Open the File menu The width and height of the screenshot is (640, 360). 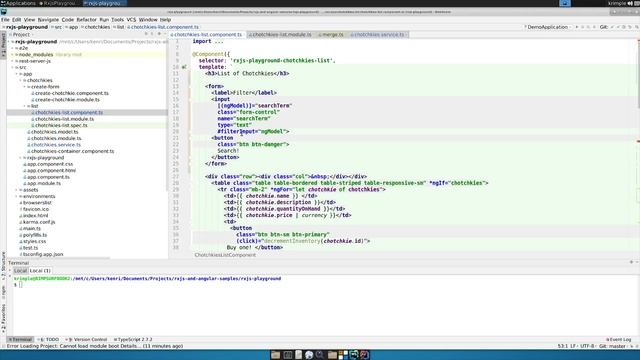click(5, 20)
